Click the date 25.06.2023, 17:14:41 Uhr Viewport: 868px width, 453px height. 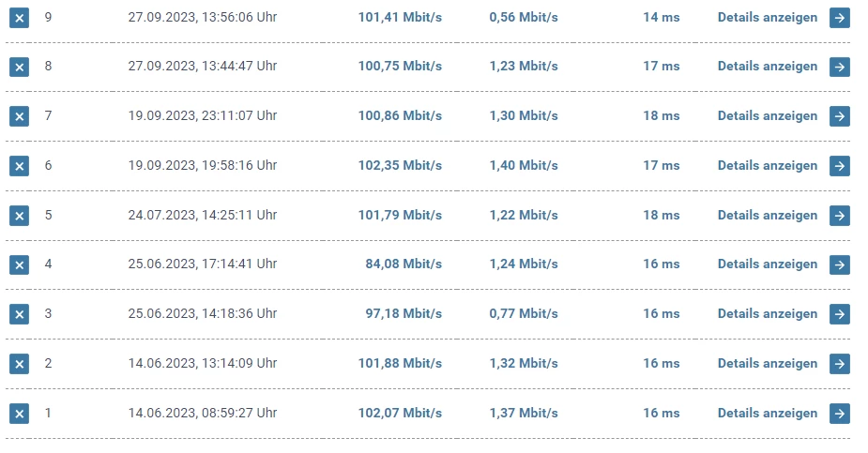(202, 264)
